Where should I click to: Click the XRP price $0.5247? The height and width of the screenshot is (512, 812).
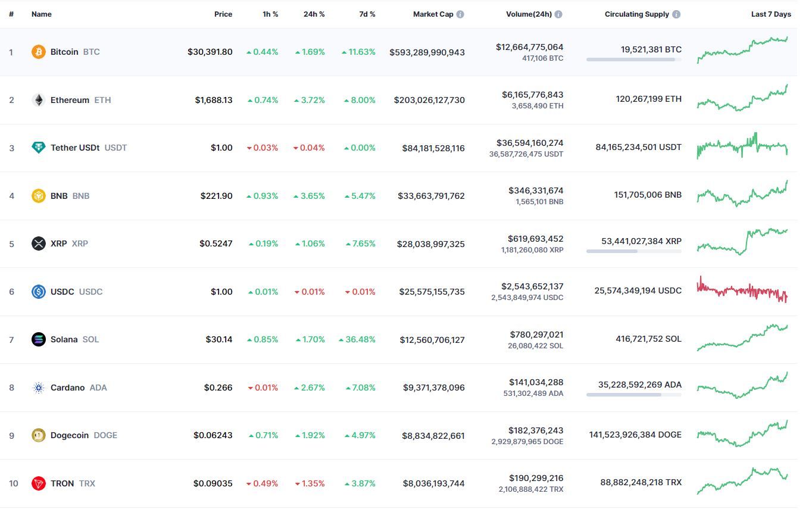(216, 243)
